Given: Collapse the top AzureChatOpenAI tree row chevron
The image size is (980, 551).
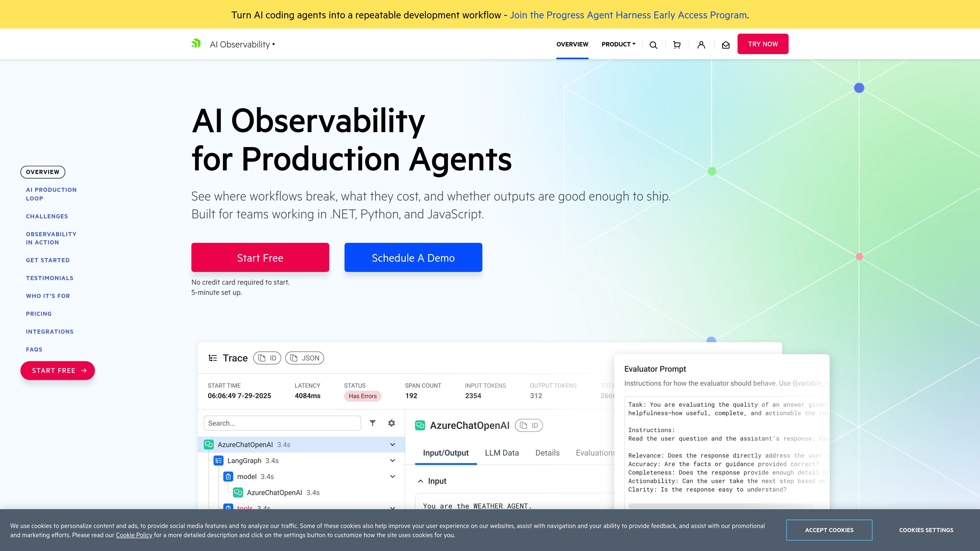Looking at the screenshot, I should 393,445.
